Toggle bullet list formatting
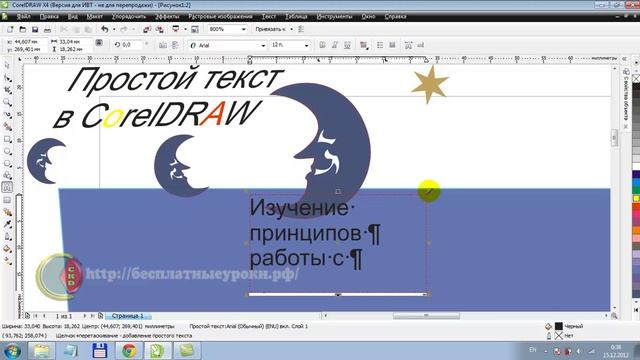This screenshot has width=640, height=360. [x=380, y=45]
